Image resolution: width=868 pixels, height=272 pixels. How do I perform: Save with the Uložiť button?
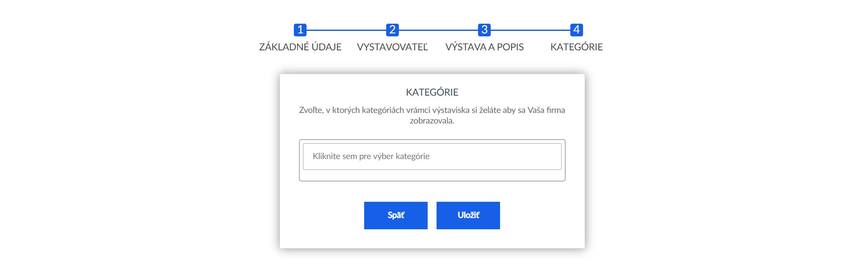pyautogui.click(x=468, y=215)
